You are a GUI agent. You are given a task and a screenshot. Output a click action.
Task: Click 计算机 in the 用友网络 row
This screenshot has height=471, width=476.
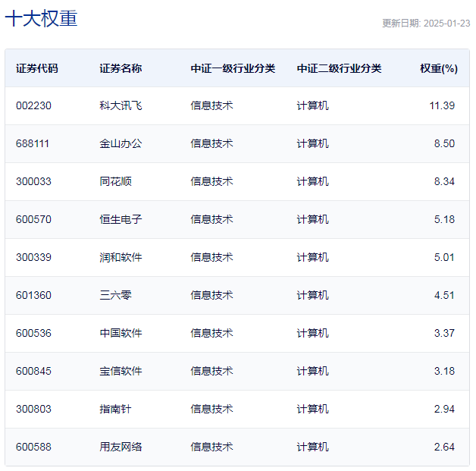[x=313, y=447]
